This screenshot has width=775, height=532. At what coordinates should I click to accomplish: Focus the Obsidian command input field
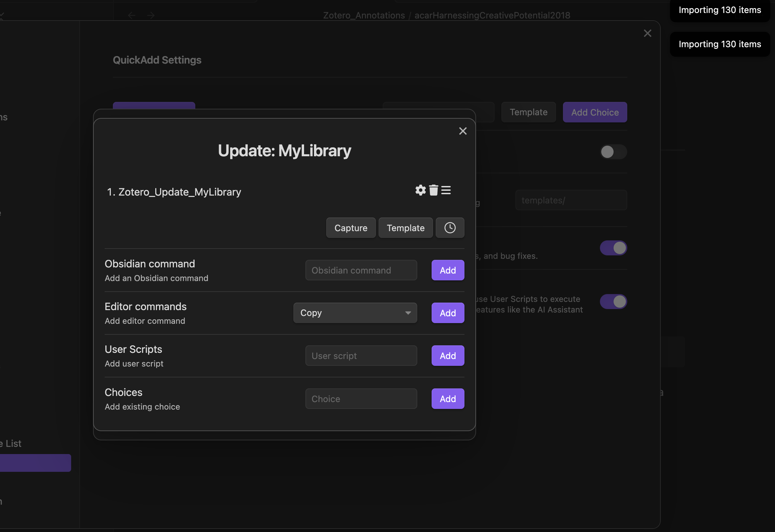pyautogui.click(x=361, y=270)
